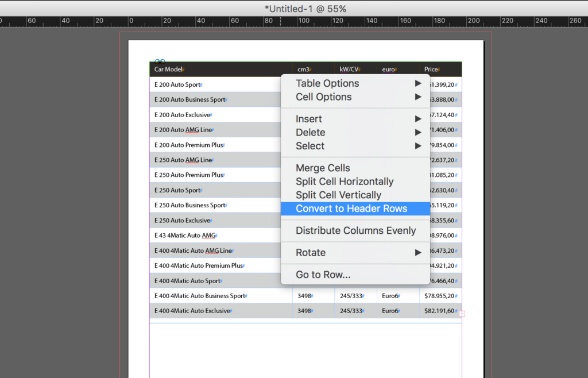Click the E 200 Auto Exclusive cell
This screenshot has width=588, height=378.
(x=215, y=115)
